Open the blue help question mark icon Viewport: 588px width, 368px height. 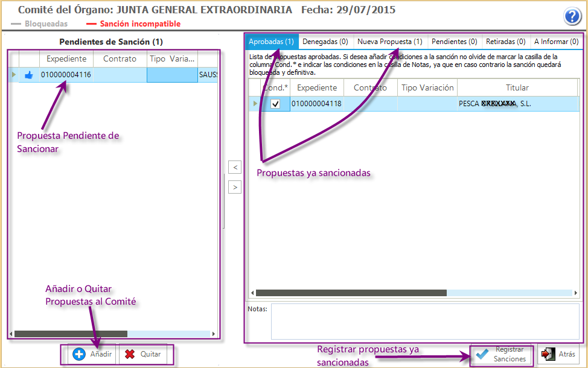[x=572, y=16]
